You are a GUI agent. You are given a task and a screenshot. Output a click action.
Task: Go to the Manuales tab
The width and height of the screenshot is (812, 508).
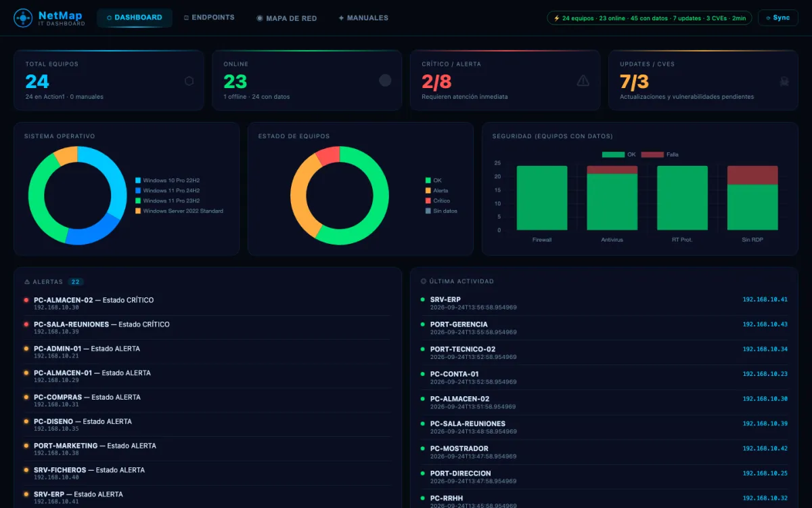pos(363,18)
